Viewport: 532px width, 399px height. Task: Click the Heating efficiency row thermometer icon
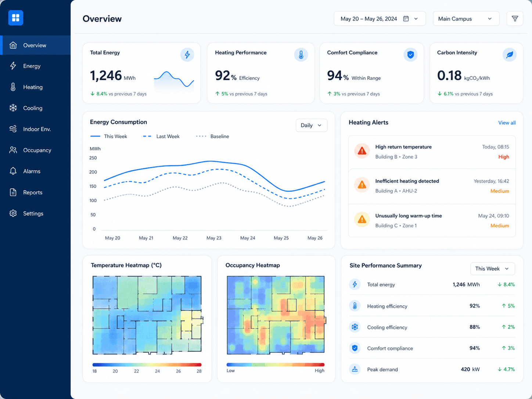tap(355, 306)
